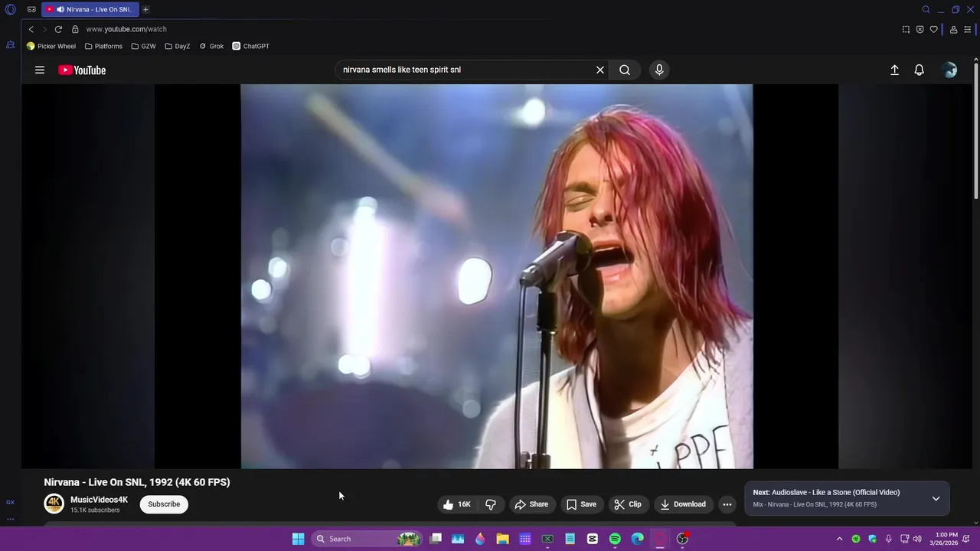
Task: Save the video to a playlist
Action: (581, 504)
